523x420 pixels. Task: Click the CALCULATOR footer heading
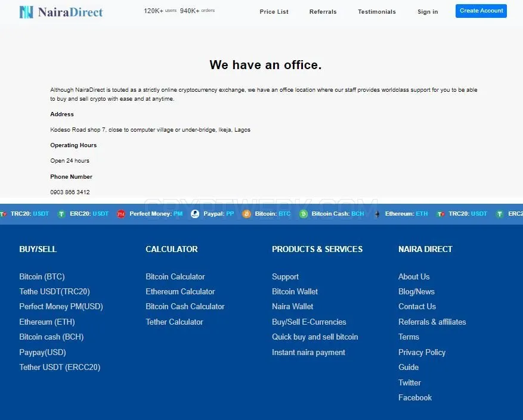click(x=172, y=250)
